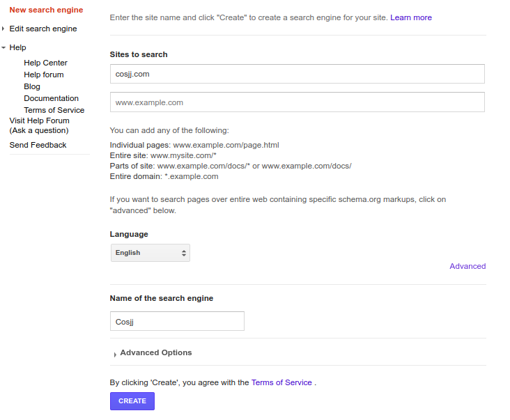Open Help forum link
The image size is (510, 420).
click(x=44, y=75)
